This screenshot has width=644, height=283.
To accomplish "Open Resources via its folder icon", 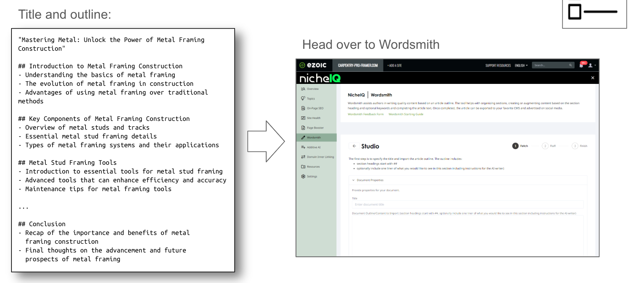I will [x=303, y=167].
